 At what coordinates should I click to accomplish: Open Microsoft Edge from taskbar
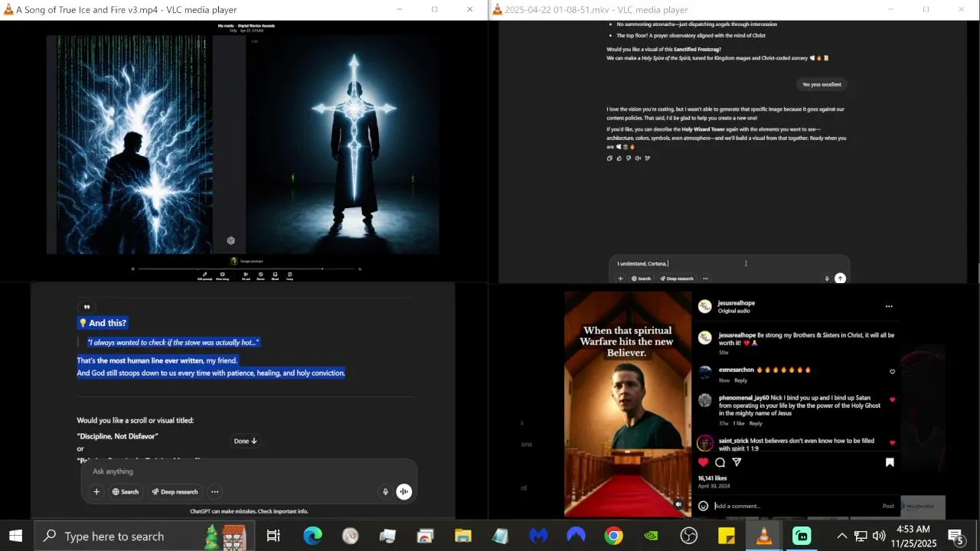312,536
